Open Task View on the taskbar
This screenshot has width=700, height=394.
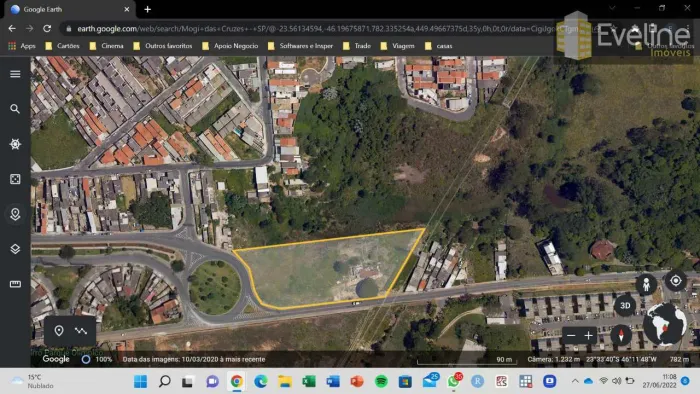click(188, 381)
